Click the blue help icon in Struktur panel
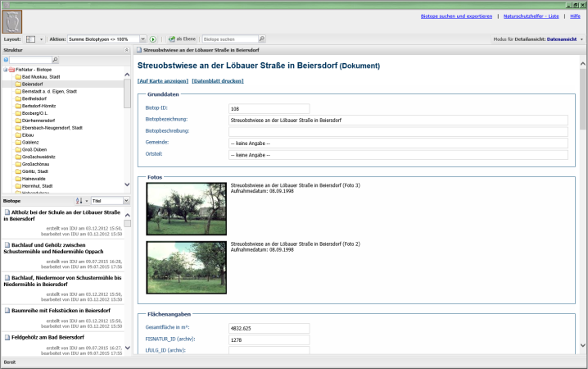The height and width of the screenshot is (369, 588). coord(6,60)
